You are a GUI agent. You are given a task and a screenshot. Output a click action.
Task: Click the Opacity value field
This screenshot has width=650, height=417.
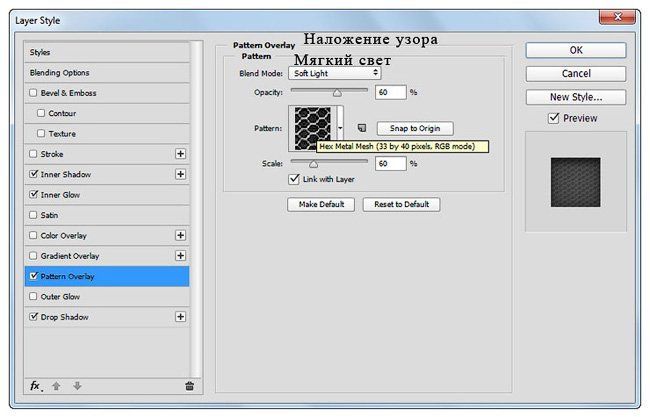(x=390, y=92)
